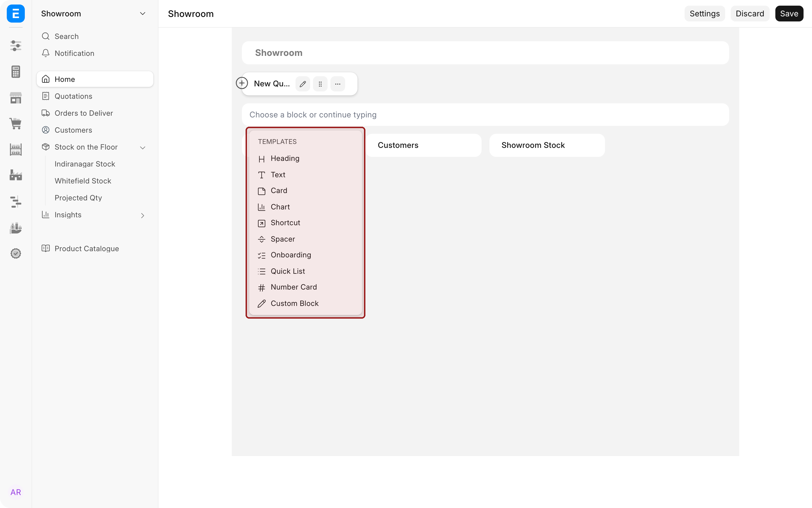
Task: Select the Quick List block template
Action: (305, 271)
